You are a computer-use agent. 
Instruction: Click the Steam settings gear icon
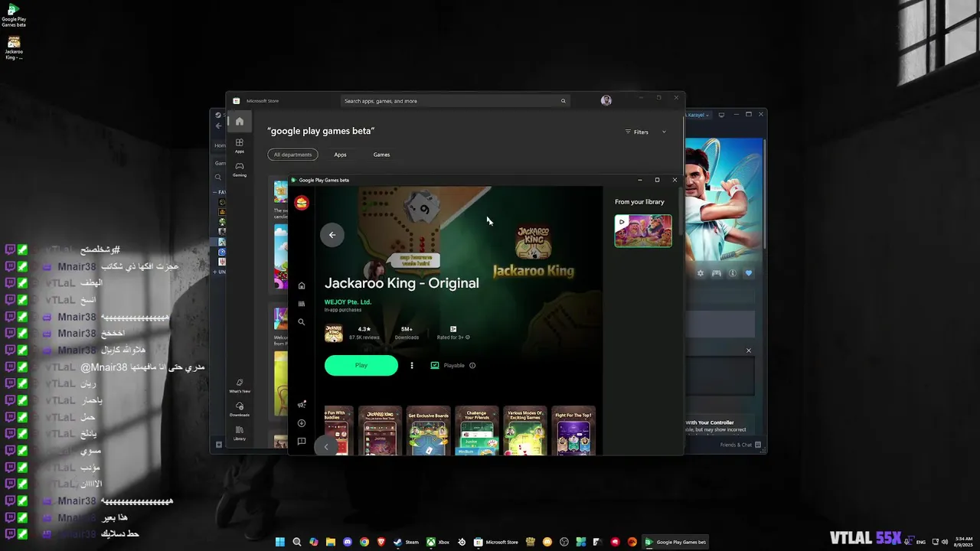pyautogui.click(x=700, y=273)
